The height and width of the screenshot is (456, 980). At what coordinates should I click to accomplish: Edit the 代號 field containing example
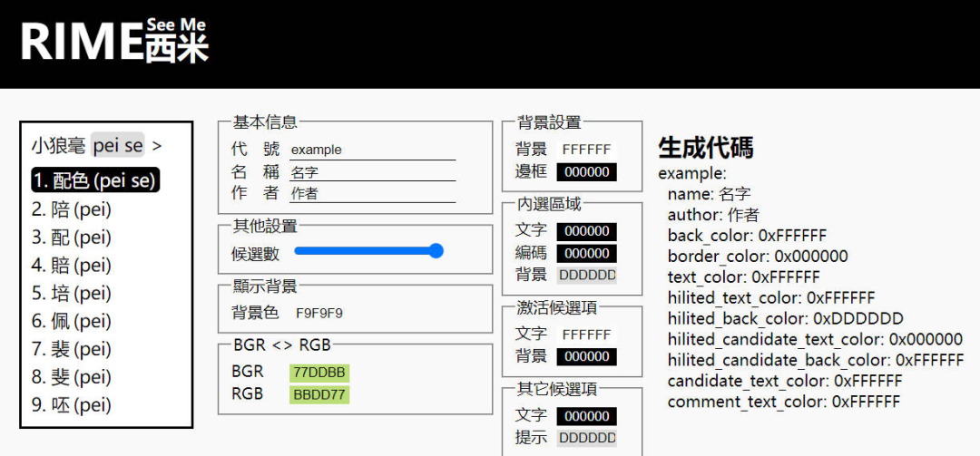point(373,150)
